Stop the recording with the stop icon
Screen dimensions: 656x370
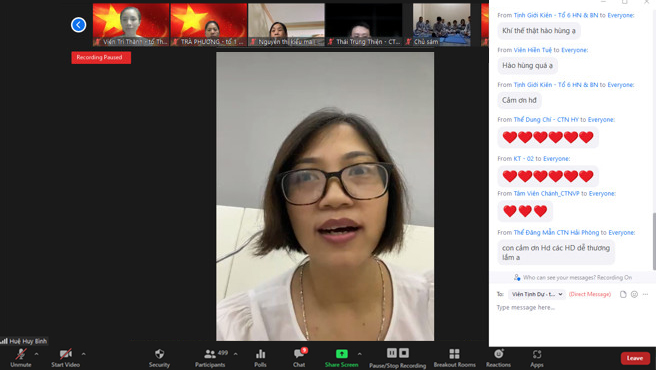(x=404, y=353)
